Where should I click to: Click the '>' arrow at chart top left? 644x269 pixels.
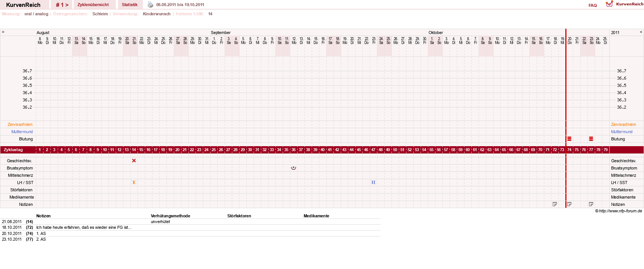click(3, 32)
